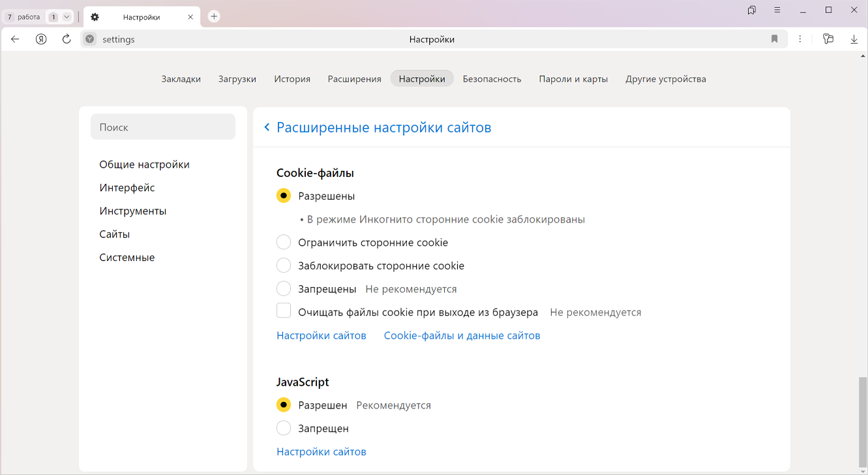Click the back arrow in the toolbar
Screen dimensions: 868x475
(x=15, y=39)
